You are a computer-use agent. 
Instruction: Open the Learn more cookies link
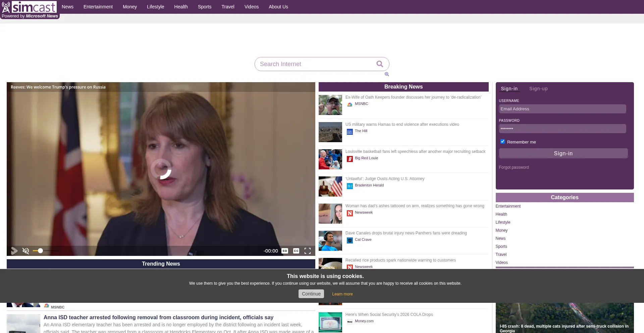pos(342,294)
